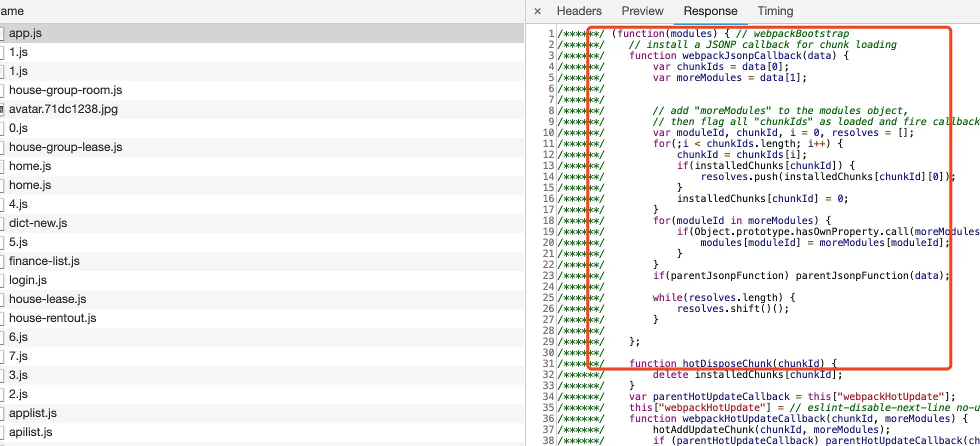Screen dimensions: 980x446
Task: Select the 5.js request row
Action: 262,242
